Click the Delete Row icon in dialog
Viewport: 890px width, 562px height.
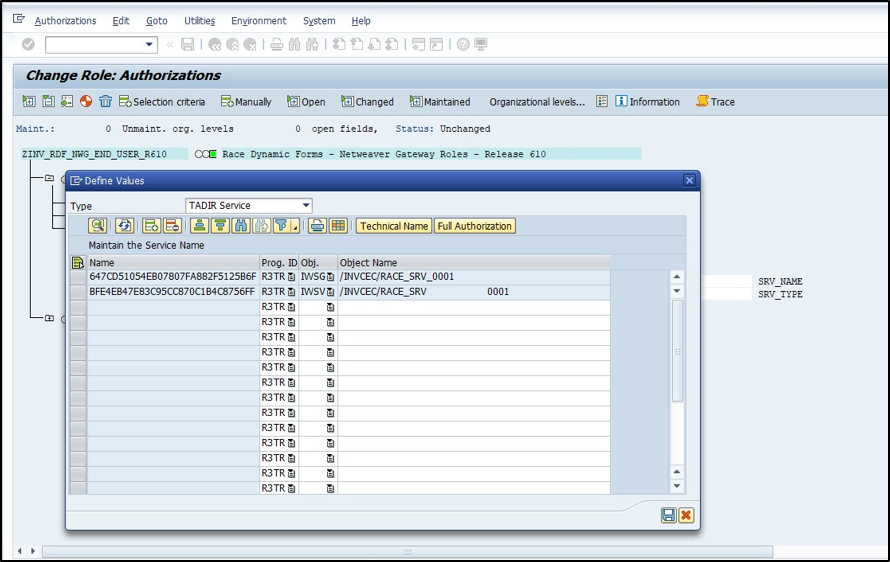click(172, 226)
